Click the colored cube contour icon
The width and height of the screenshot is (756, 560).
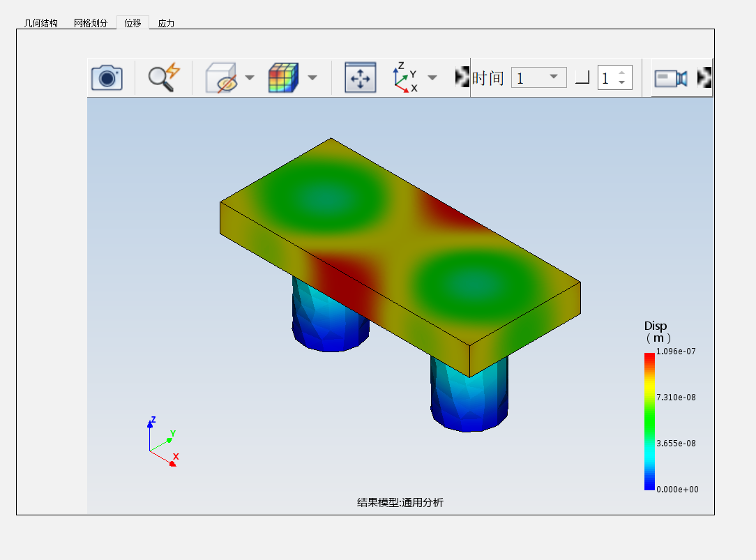click(284, 77)
